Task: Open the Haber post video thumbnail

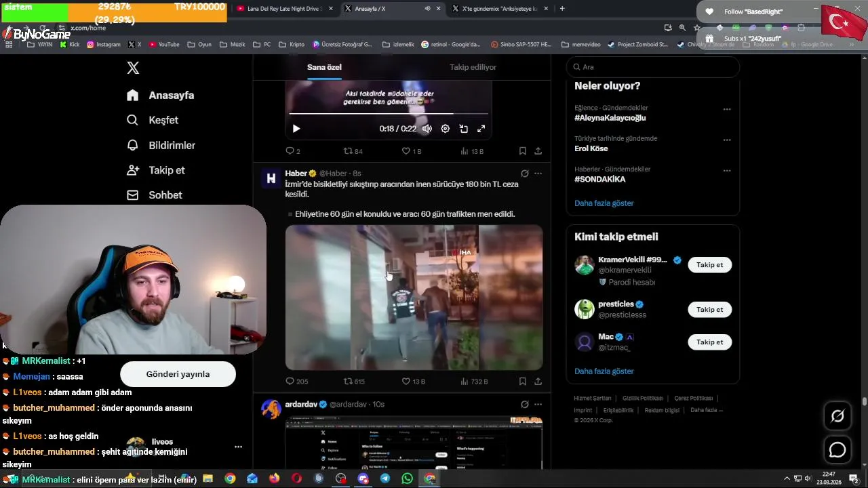Action: coord(414,298)
